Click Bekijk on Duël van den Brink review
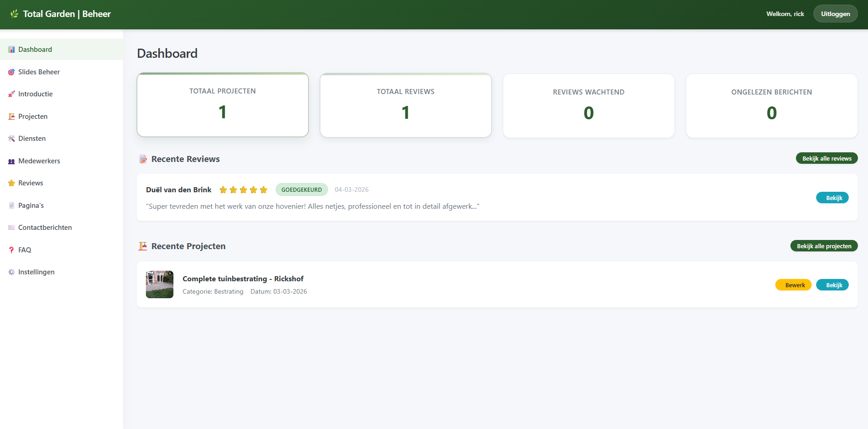The image size is (868, 429). click(832, 198)
